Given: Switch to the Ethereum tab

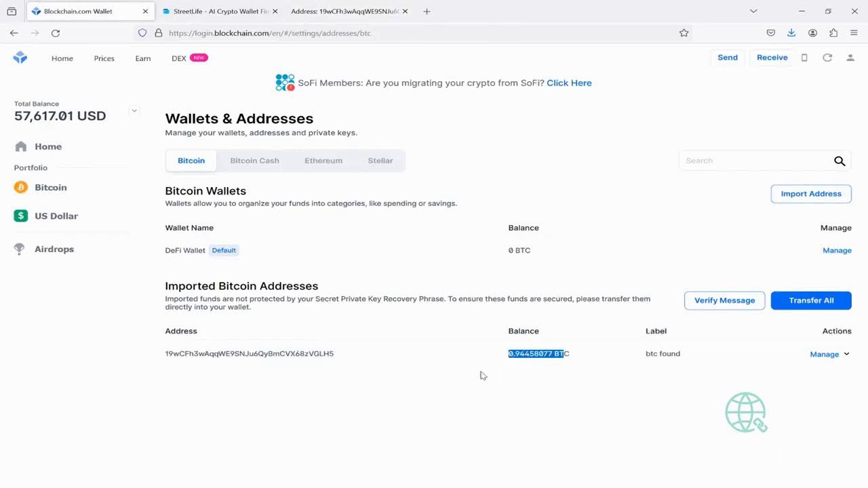Looking at the screenshot, I should tap(323, 161).
